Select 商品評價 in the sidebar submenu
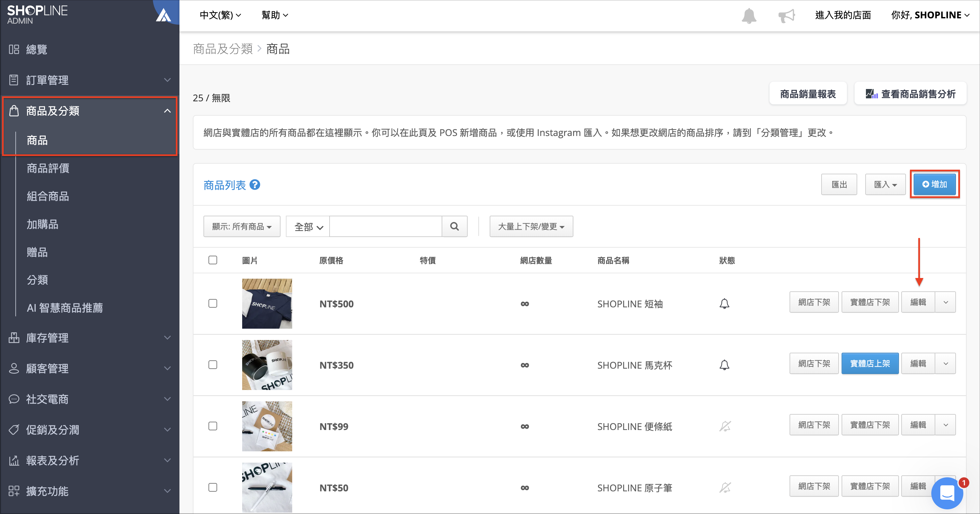 48,168
